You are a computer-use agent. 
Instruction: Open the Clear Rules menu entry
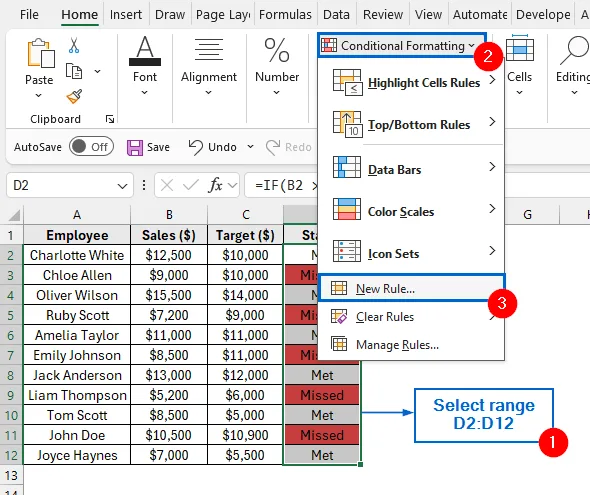(x=411, y=317)
